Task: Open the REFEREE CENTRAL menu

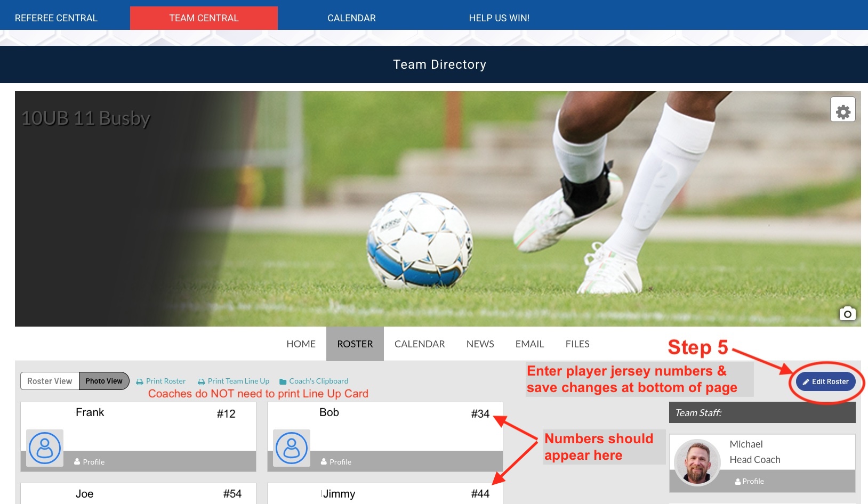Action: (x=56, y=18)
